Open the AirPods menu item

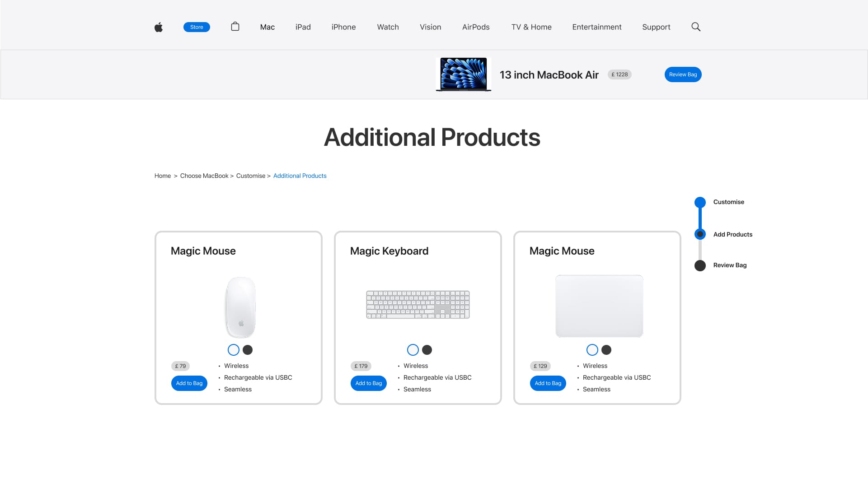click(x=476, y=27)
